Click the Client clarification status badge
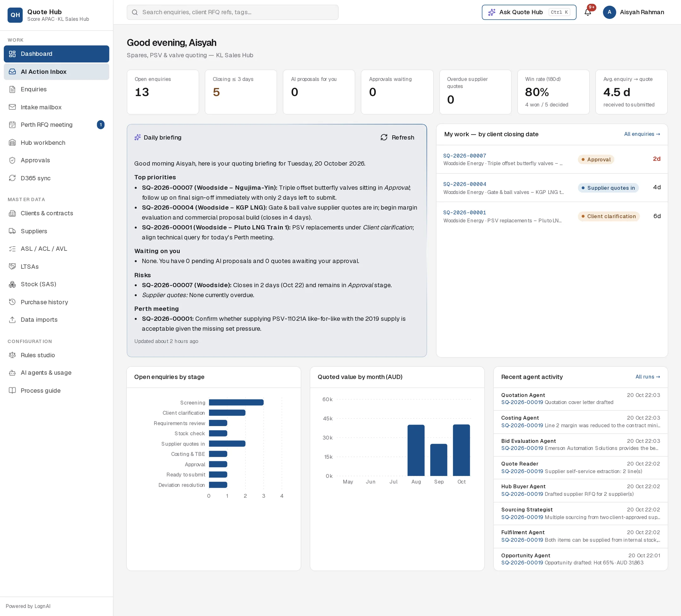Screen dimensions: 681x616 coord(608,216)
